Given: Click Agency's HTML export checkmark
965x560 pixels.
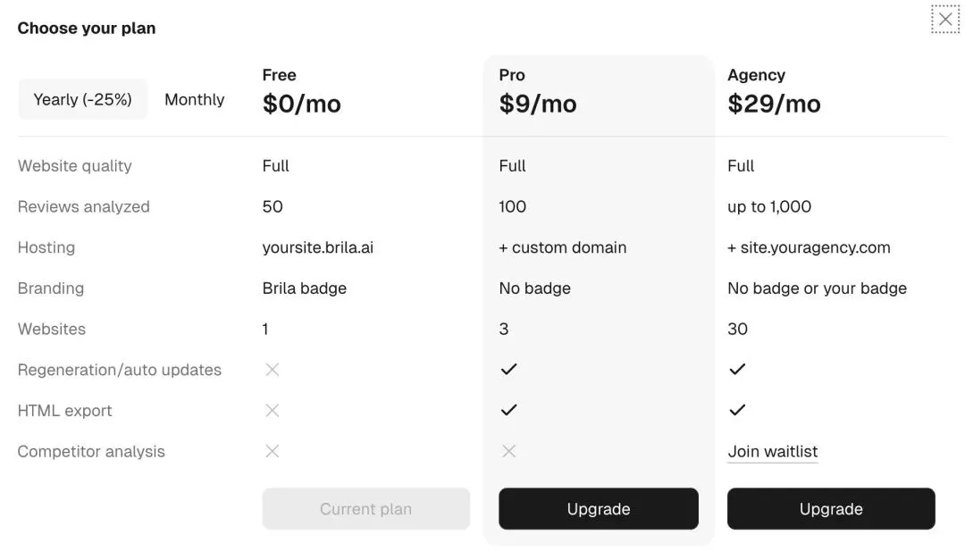Looking at the screenshot, I should coord(737,410).
